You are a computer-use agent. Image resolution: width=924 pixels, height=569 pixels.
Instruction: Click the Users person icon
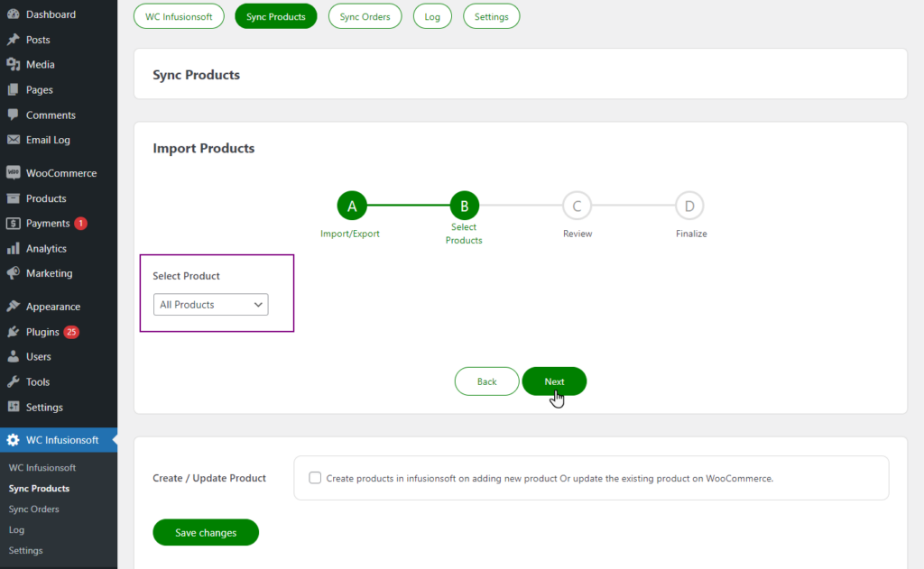tap(13, 356)
